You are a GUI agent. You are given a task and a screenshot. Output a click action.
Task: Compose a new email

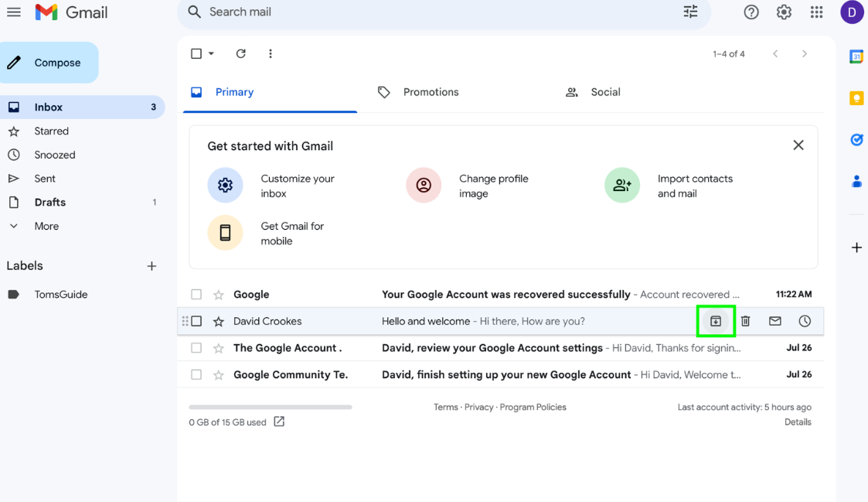49,63
